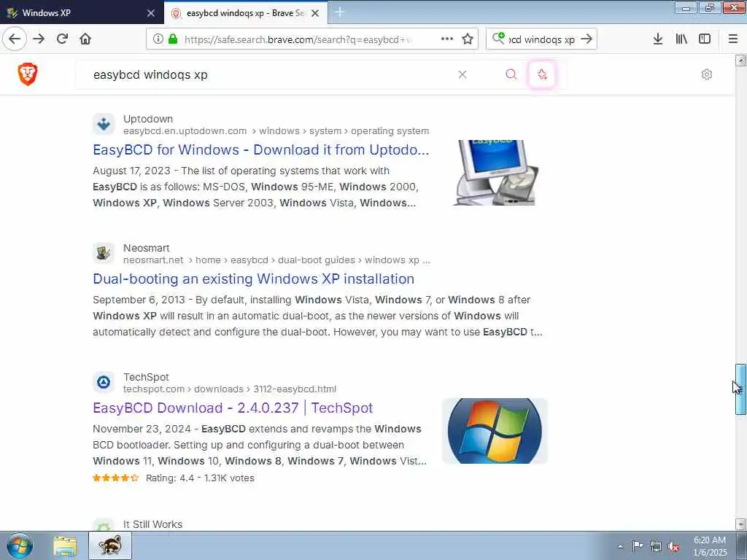Screen dimensions: 747x560
Task: Open Windows Explorer from taskbar
Action: [x=65, y=546]
